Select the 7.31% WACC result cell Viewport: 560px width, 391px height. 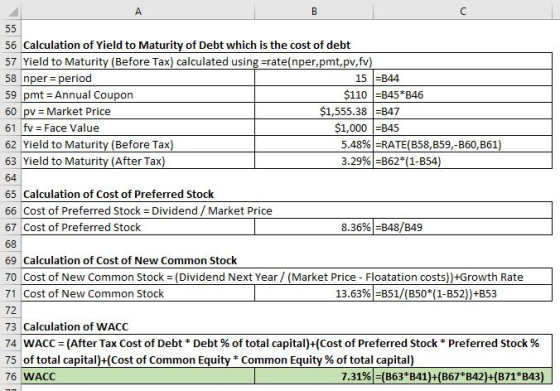point(314,377)
